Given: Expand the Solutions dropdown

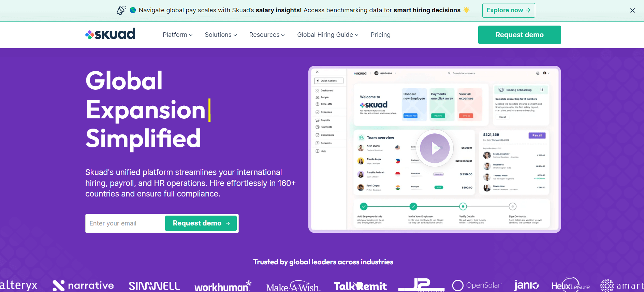Looking at the screenshot, I should (x=221, y=35).
